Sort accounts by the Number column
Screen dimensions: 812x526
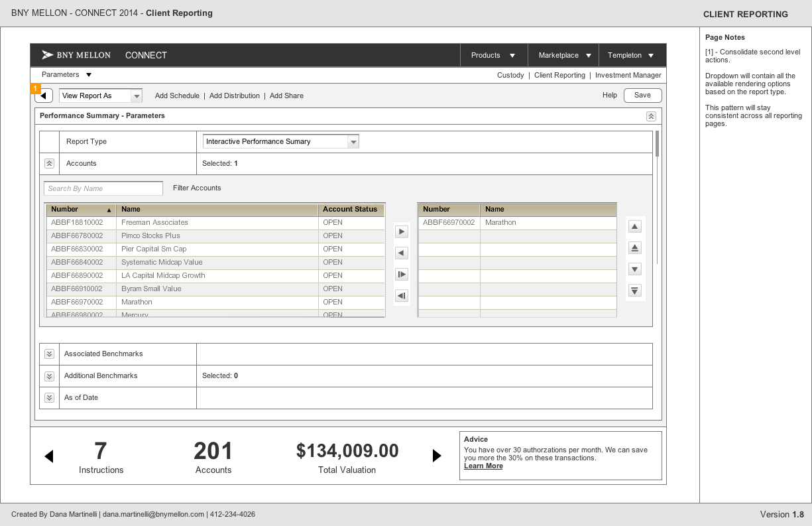point(81,209)
